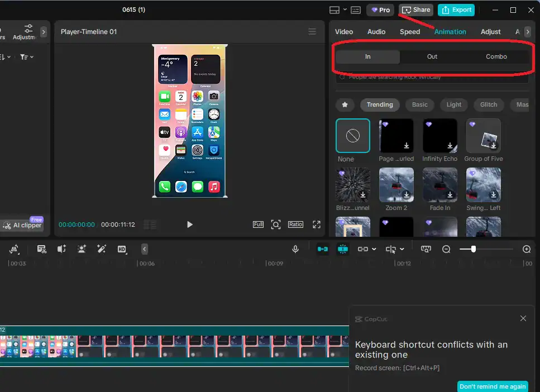This screenshot has width=540, height=392.
Task: Open the player hamburger menu
Action: pyautogui.click(x=312, y=32)
